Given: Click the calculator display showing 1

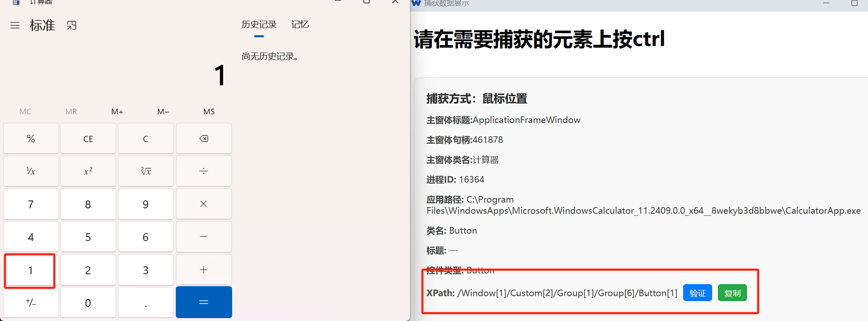Looking at the screenshot, I should click(220, 75).
